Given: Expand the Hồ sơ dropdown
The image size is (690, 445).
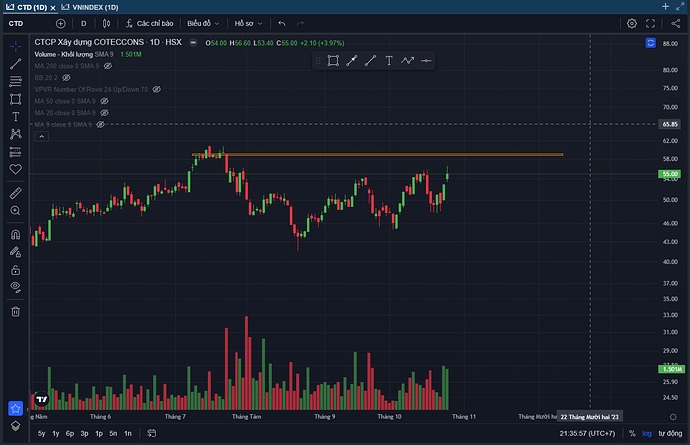Looking at the screenshot, I should pos(248,24).
